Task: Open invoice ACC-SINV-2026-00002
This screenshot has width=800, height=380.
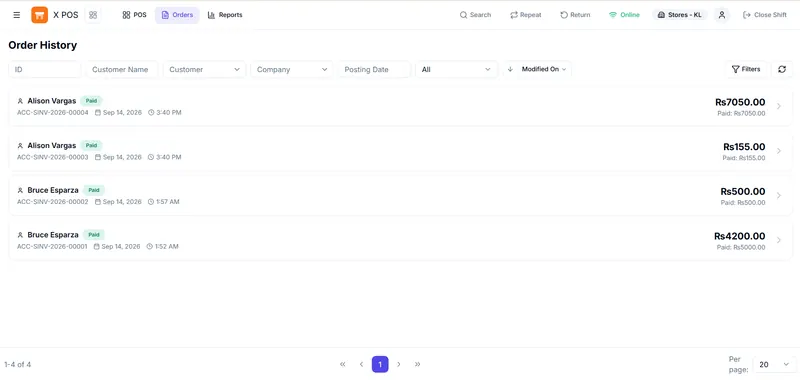Action: (400, 195)
